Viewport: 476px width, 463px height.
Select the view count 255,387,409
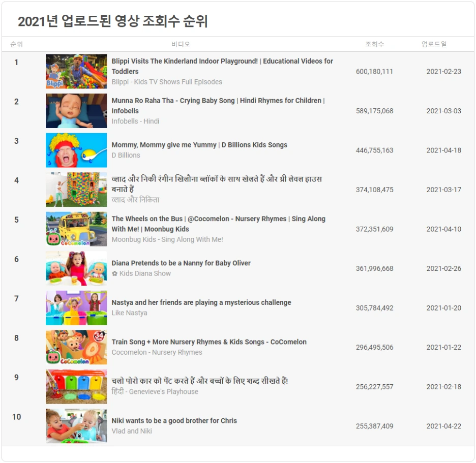point(374,426)
